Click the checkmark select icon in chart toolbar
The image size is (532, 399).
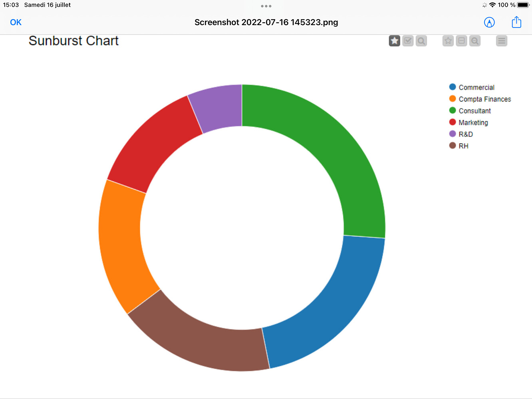pyautogui.click(x=408, y=41)
